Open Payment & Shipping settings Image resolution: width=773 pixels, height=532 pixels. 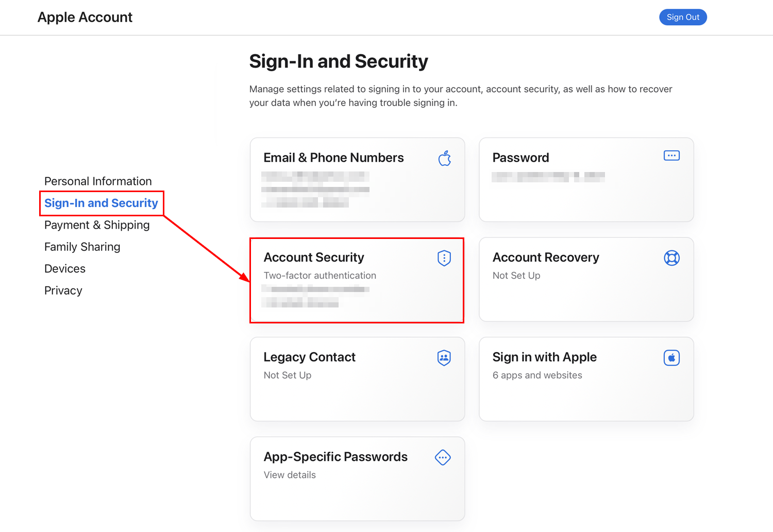coord(97,225)
